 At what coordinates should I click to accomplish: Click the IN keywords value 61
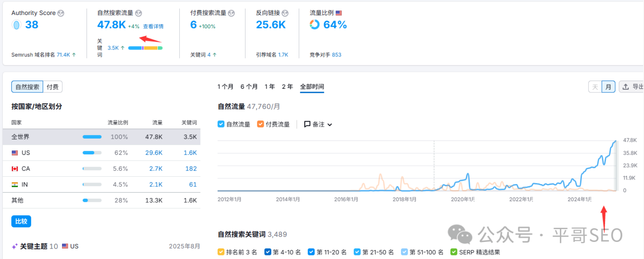(193, 184)
